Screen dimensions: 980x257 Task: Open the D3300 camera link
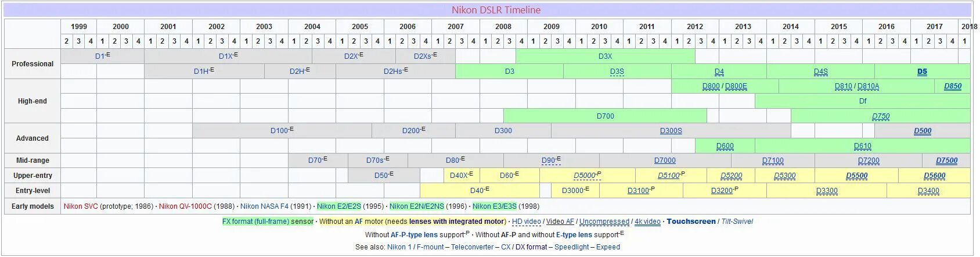click(x=827, y=191)
